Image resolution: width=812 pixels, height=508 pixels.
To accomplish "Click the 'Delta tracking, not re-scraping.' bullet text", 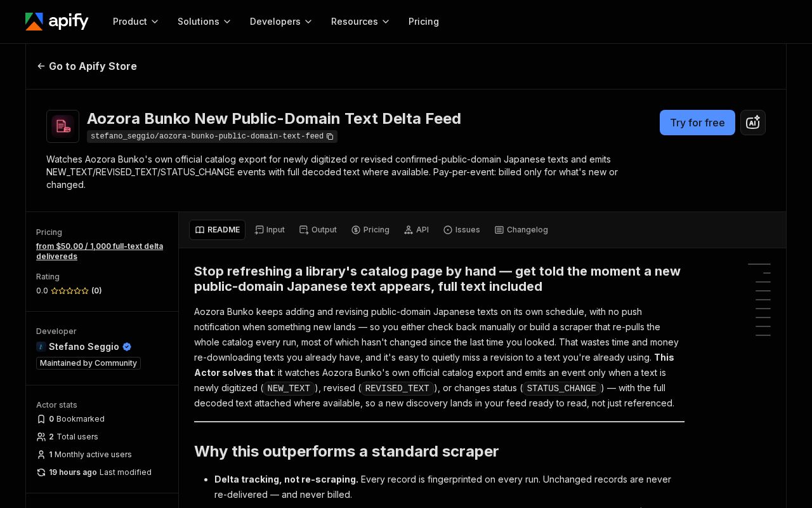I will click(286, 479).
